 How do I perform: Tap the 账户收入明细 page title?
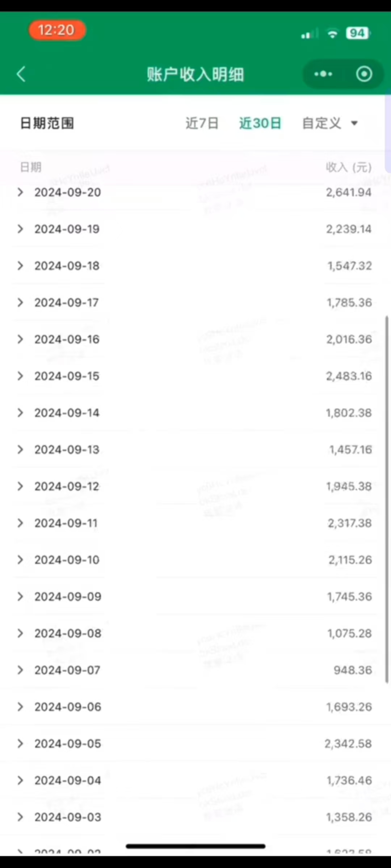click(195, 75)
